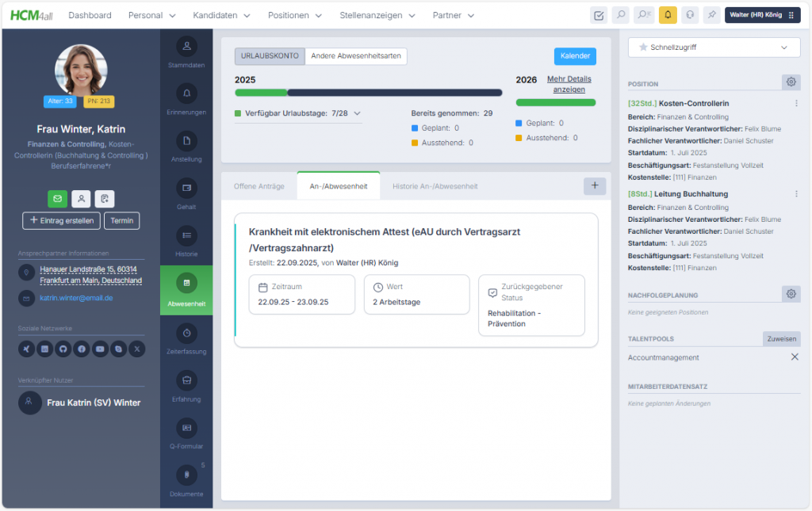
Task: Click the headset support icon
Action: [691, 15]
